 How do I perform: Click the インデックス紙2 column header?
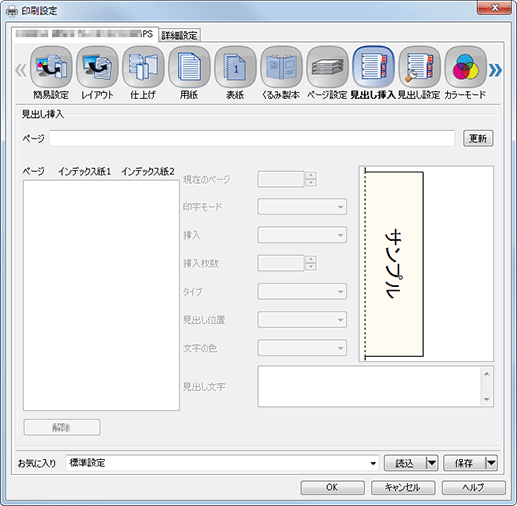point(148,171)
